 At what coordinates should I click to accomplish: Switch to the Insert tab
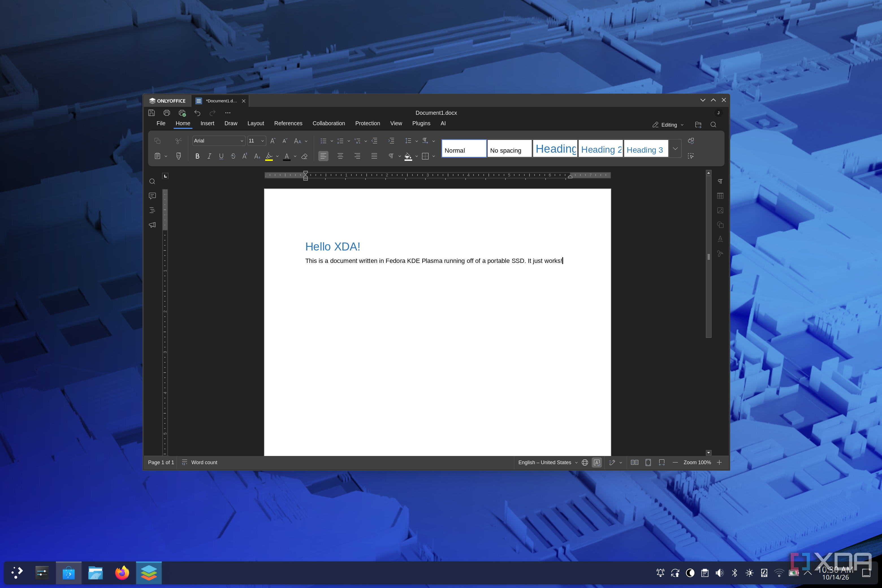point(207,123)
